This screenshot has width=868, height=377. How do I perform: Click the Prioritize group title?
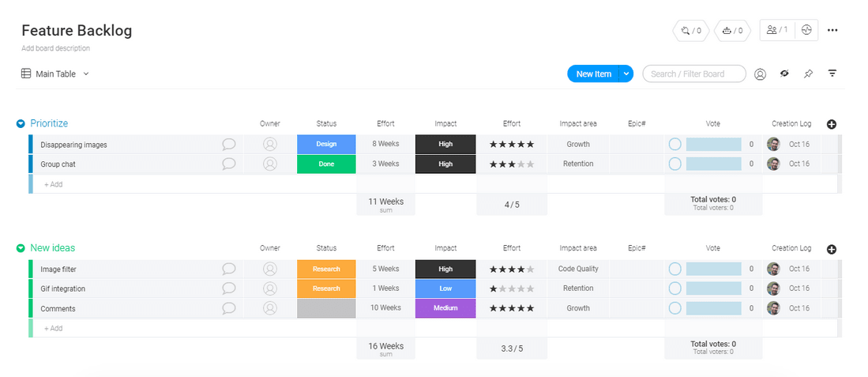tap(49, 123)
